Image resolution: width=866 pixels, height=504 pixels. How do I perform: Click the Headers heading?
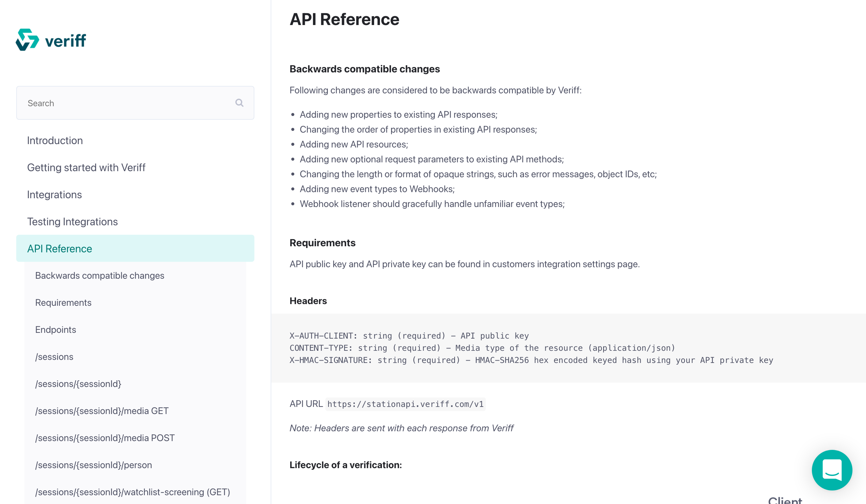(x=308, y=301)
